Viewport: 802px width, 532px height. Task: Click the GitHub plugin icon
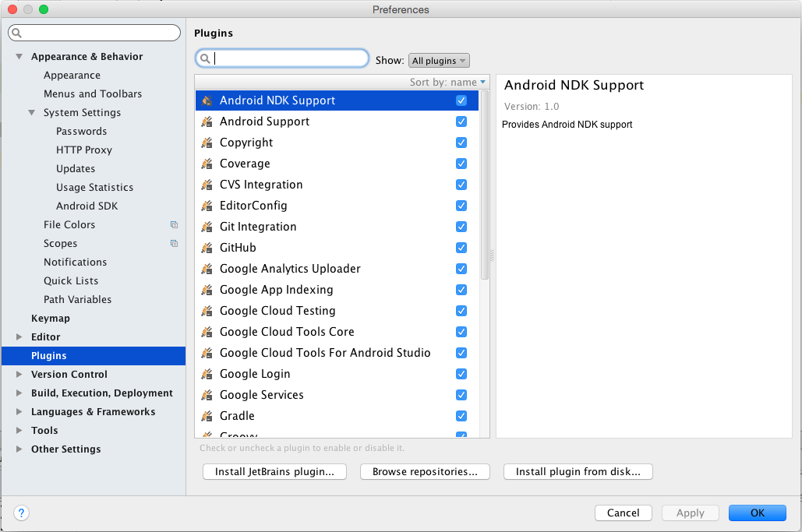[207, 248]
